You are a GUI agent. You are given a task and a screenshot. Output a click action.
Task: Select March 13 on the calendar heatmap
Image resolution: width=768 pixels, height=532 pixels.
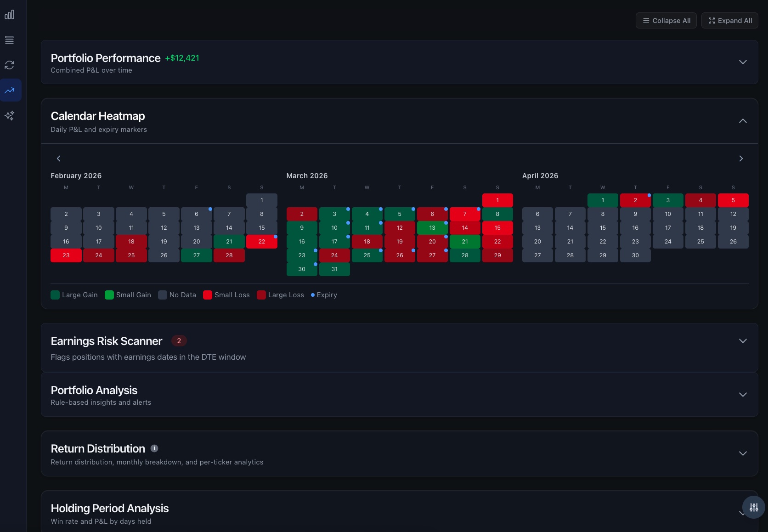tap(432, 227)
